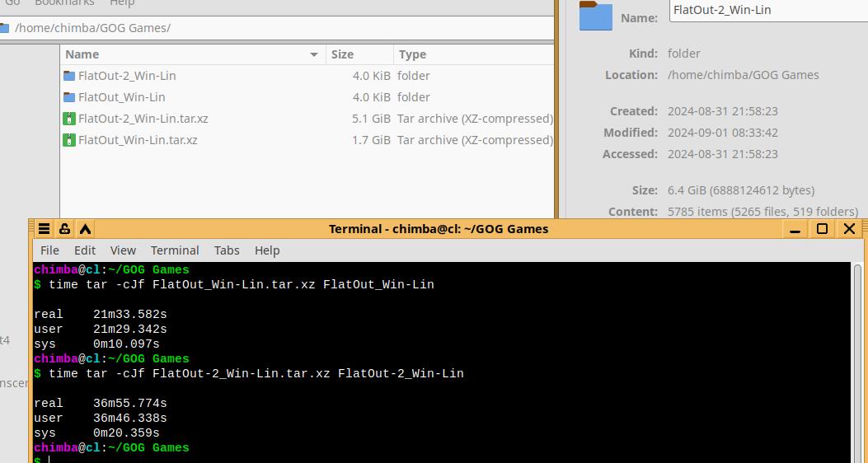Screen dimensions: 868x463
Task: Click the FlatOut-2_Win-Lin folder icon in file list
Action: pos(68,76)
